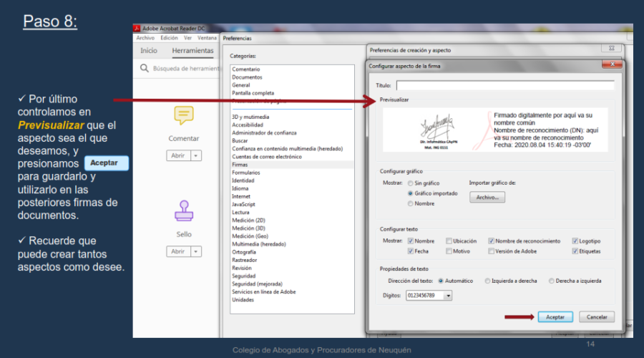644x358 pixels.
Task: Enable the Ubicación checkbox
Action: [x=449, y=241]
